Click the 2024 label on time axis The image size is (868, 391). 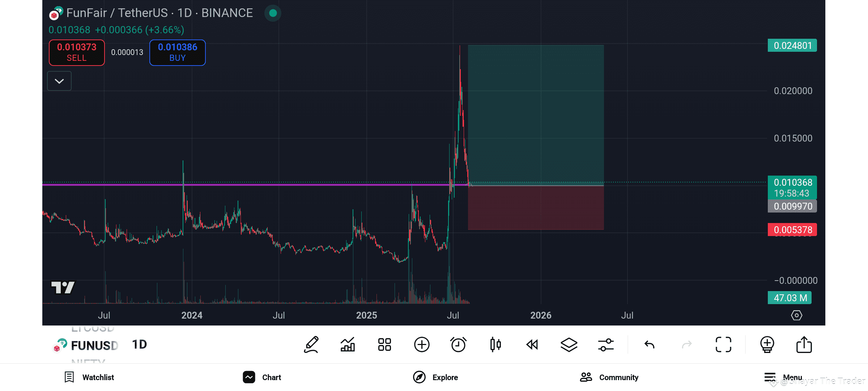(192, 315)
